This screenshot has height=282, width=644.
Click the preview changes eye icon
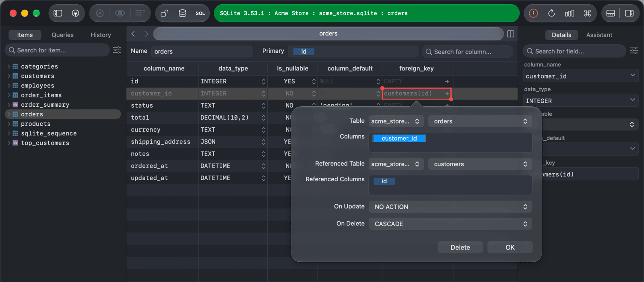pos(120,13)
